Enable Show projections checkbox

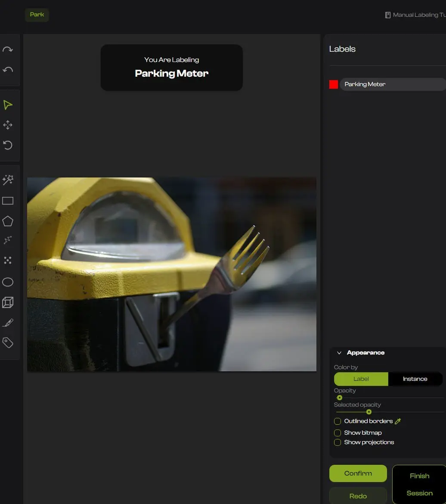[x=338, y=442]
